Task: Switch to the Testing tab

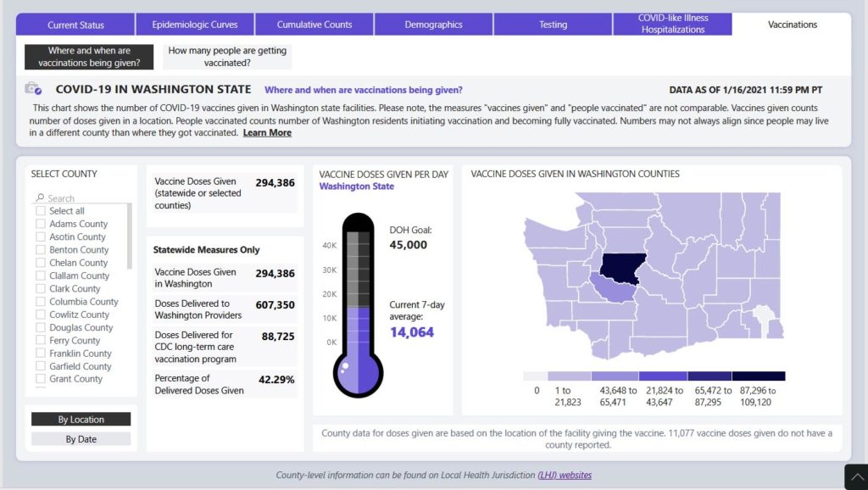Action: click(x=553, y=25)
